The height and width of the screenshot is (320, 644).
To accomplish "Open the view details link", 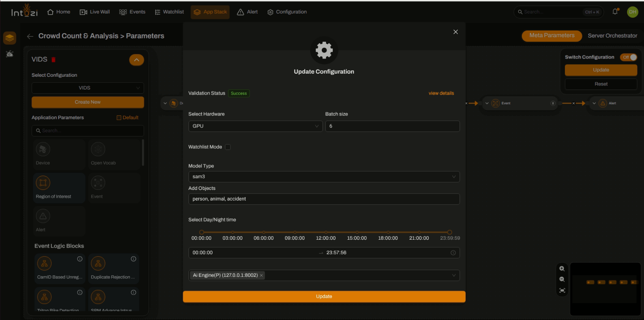I will (x=441, y=93).
